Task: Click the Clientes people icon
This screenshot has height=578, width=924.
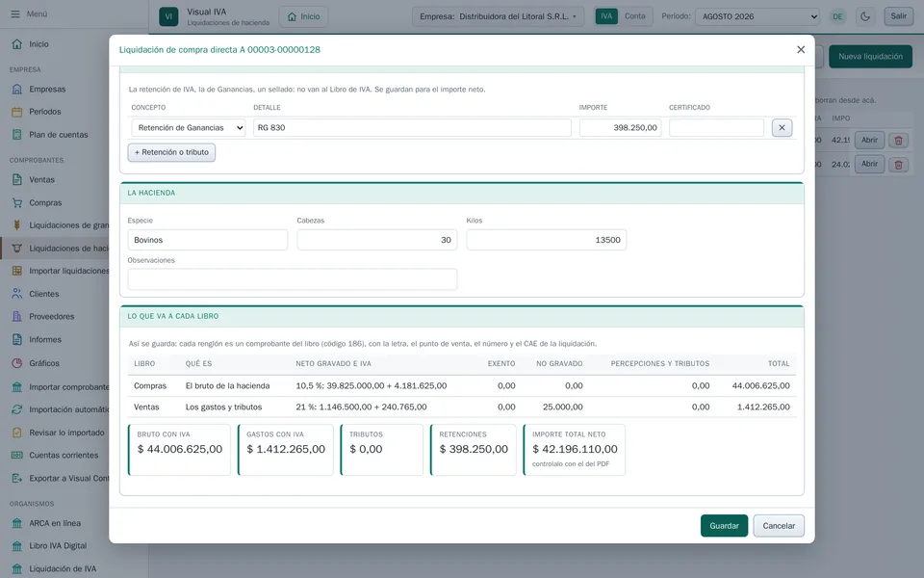Action: click(x=17, y=294)
